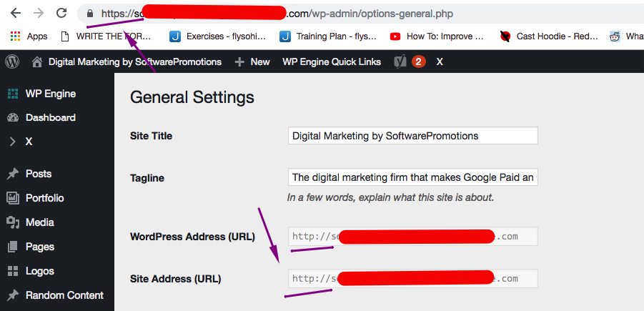Open the Cast Hoodie bookmark

[x=550, y=36]
